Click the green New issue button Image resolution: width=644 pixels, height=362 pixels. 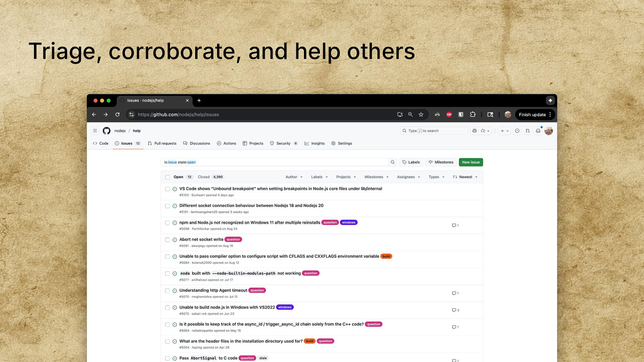tap(471, 162)
